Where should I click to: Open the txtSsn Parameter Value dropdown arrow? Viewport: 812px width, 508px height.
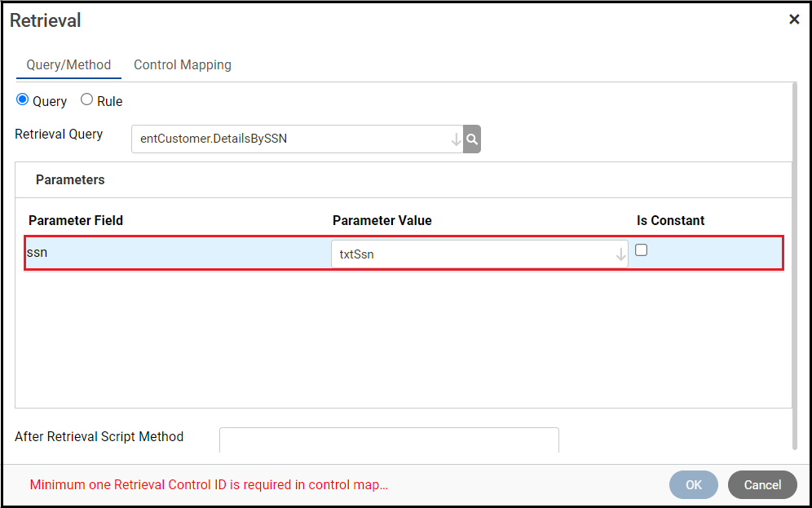coord(620,254)
